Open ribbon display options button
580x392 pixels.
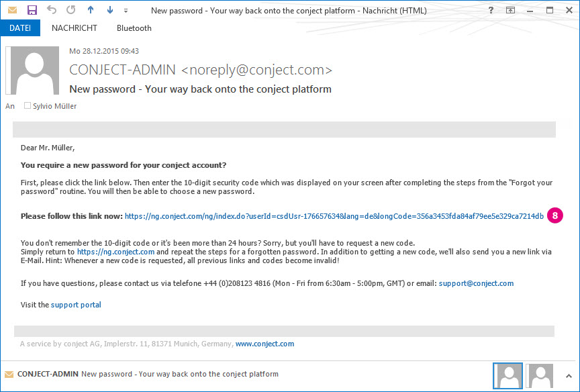click(510, 10)
